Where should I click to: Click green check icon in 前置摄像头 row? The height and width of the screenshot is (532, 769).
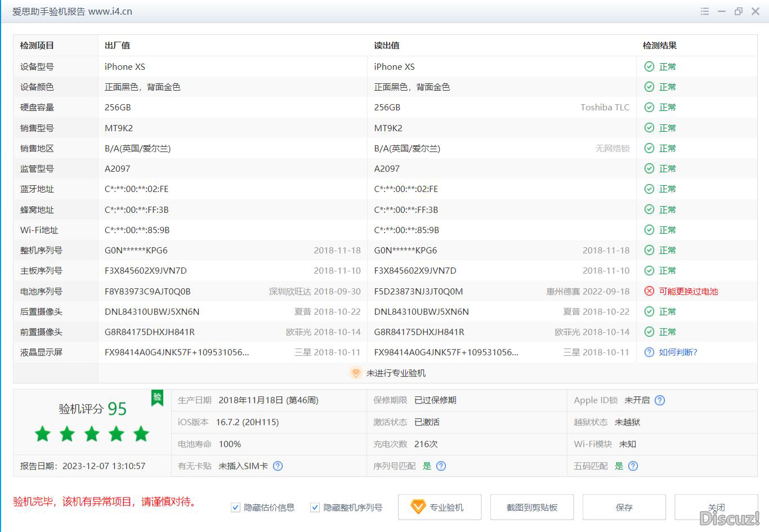tap(649, 332)
